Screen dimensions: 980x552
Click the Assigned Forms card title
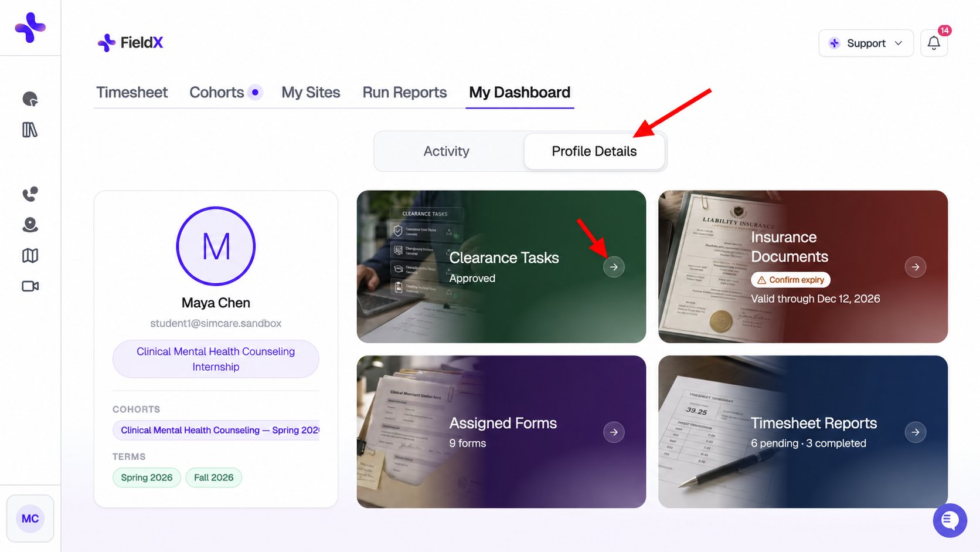503,423
